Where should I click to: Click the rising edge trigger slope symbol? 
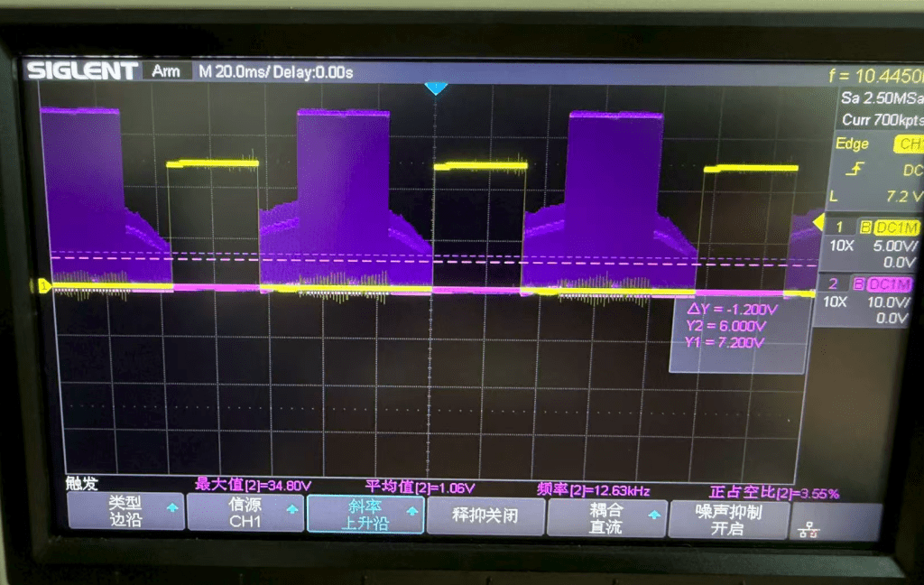pos(851,169)
